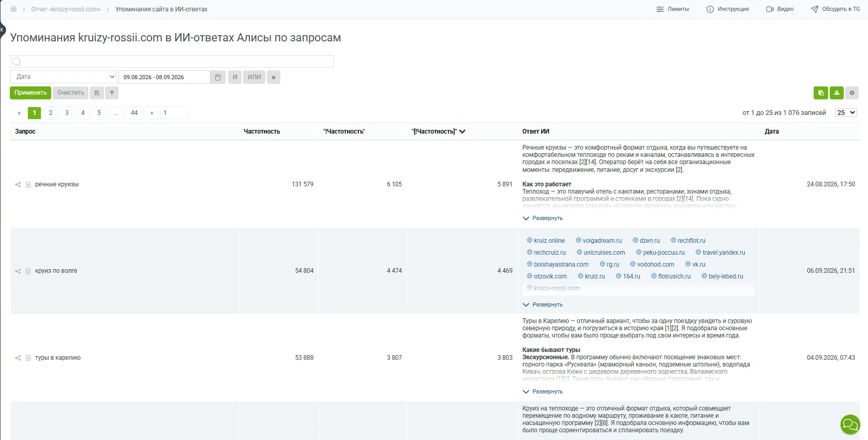The height and width of the screenshot is (440, 868).
Task: Go to page 3
Action: [x=67, y=113]
